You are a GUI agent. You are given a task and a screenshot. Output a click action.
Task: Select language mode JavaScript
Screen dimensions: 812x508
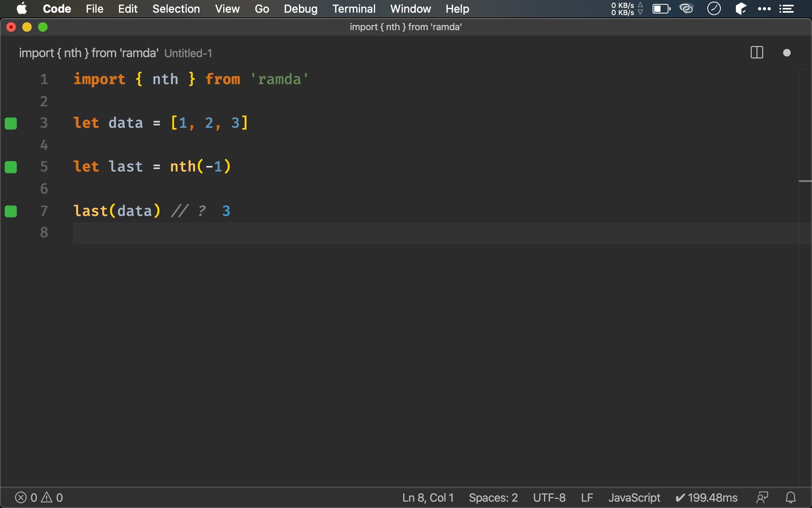[634, 497]
